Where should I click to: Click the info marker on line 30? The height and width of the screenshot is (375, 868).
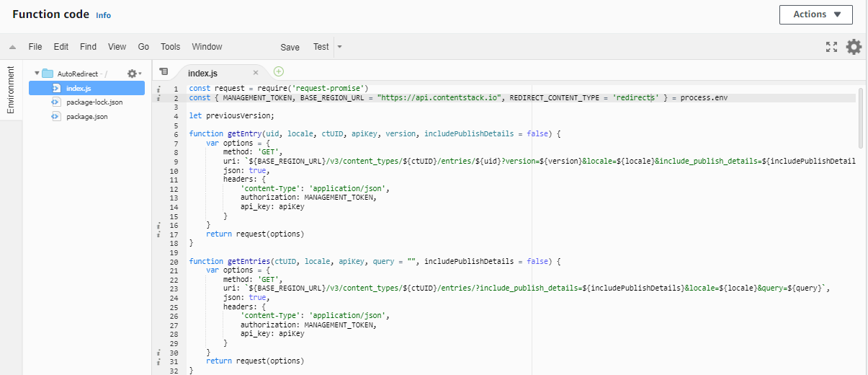click(x=158, y=352)
